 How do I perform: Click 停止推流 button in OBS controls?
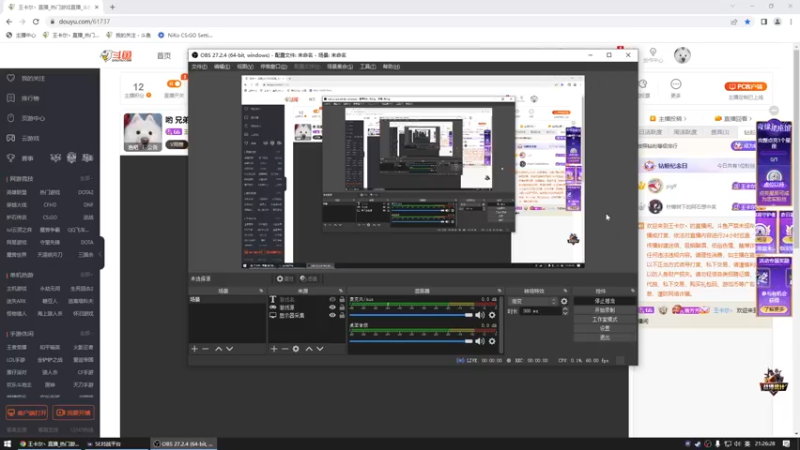click(605, 302)
